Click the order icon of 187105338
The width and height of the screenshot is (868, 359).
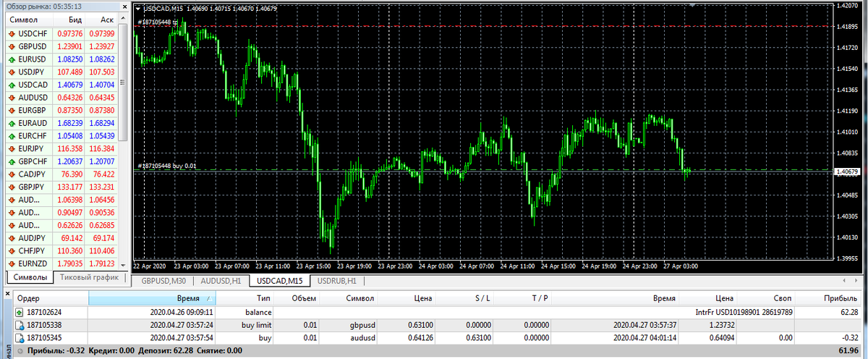tap(19, 325)
